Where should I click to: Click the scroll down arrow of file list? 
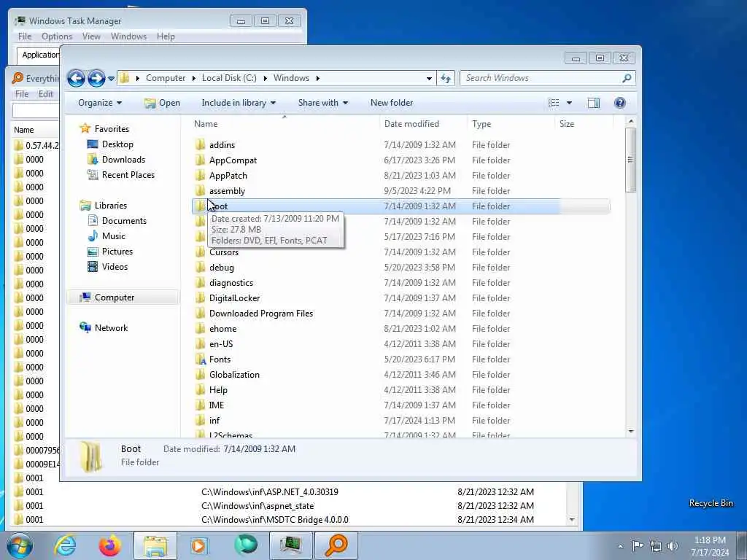(x=631, y=431)
